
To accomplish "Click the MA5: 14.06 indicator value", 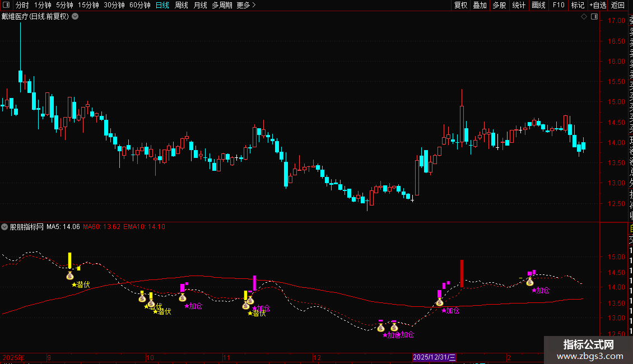I will pos(63,227).
